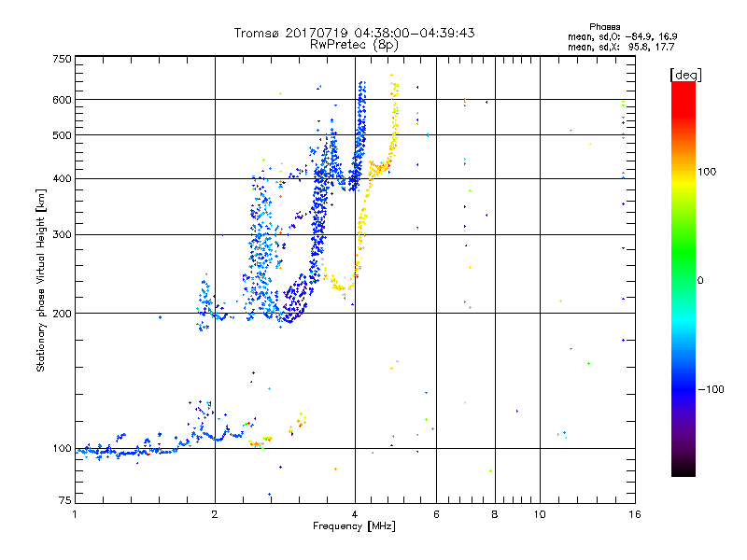Image resolution: width=747 pixels, height=560 pixels.
Task: Click the x-axis tick label '10'
Action: [540, 514]
